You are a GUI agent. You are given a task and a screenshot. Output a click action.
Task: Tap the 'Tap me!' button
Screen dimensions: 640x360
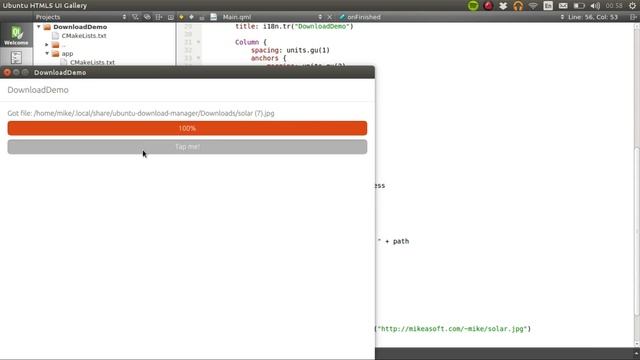(x=187, y=147)
